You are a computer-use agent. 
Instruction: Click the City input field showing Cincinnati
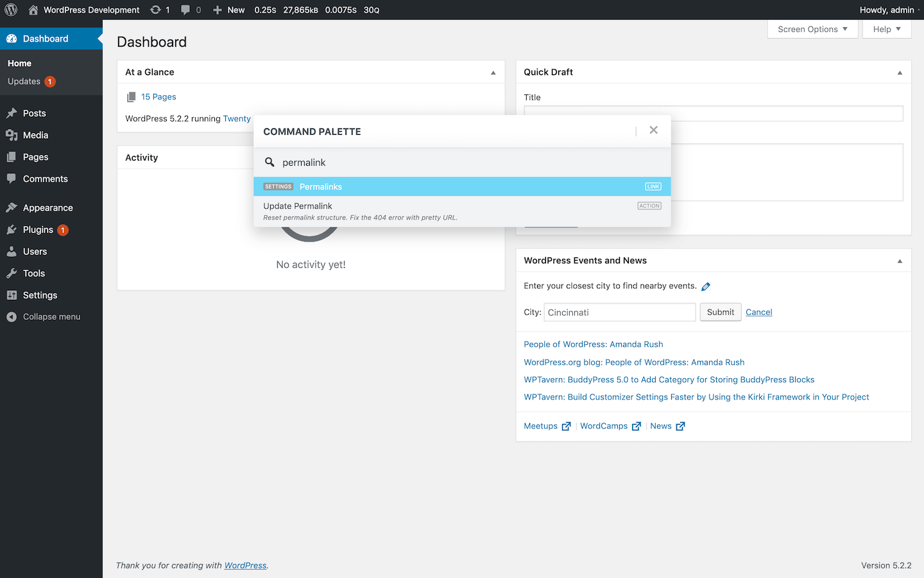click(619, 312)
